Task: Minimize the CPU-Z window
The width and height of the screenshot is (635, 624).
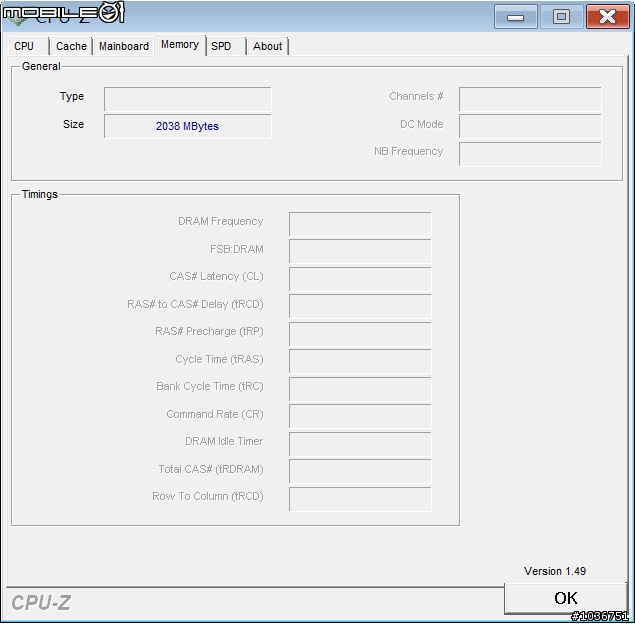Action: point(516,17)
